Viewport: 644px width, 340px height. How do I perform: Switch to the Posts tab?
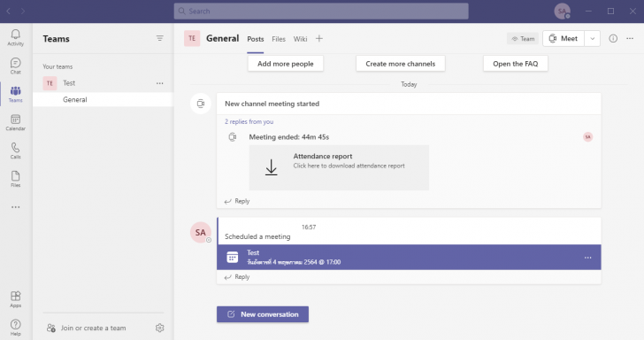pyautogui.click(x=256, y=39)
